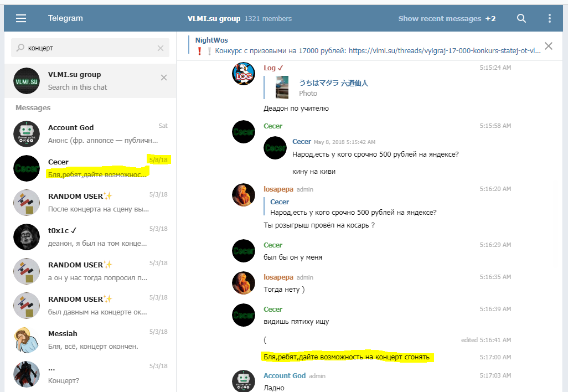
Task: Open t0x1c result 'деанон, я был'
Action: (x=90, y=237)
